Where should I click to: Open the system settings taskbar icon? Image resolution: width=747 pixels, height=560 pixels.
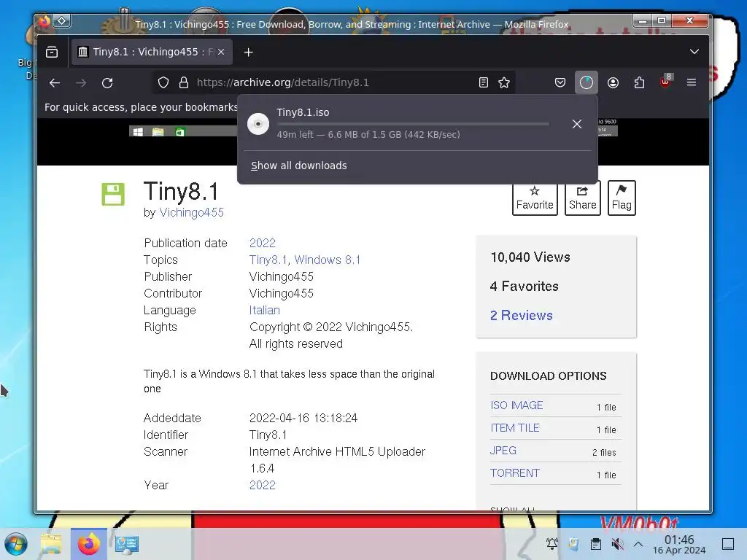click(127, 544)
